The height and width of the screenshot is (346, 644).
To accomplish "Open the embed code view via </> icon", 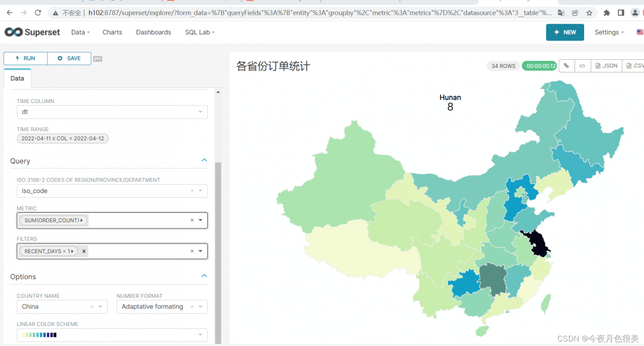I will coord(582,65).
